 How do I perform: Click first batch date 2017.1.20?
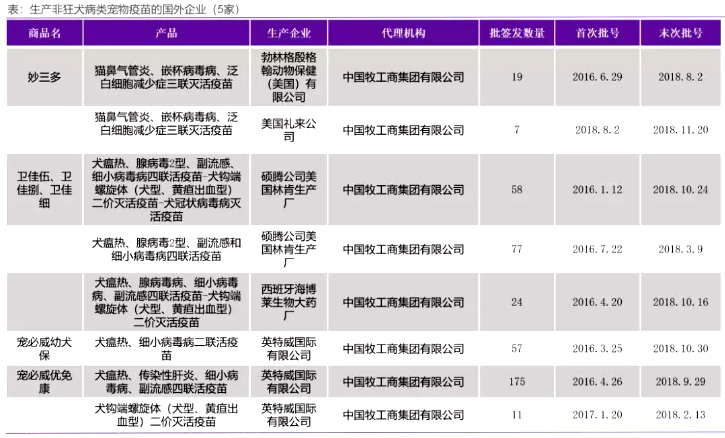[597, 415]
